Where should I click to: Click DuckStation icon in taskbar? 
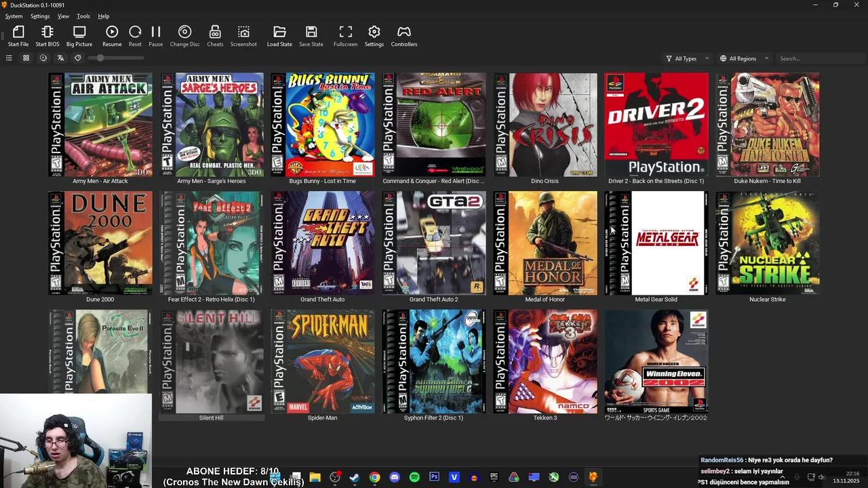[593, 477]
